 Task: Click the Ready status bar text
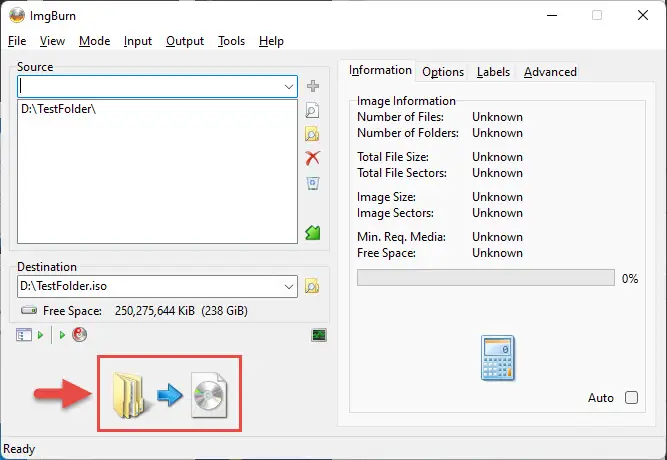(x=19, y=449)
